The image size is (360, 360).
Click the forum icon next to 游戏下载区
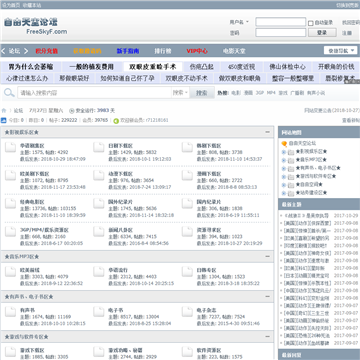click(10, 351)
